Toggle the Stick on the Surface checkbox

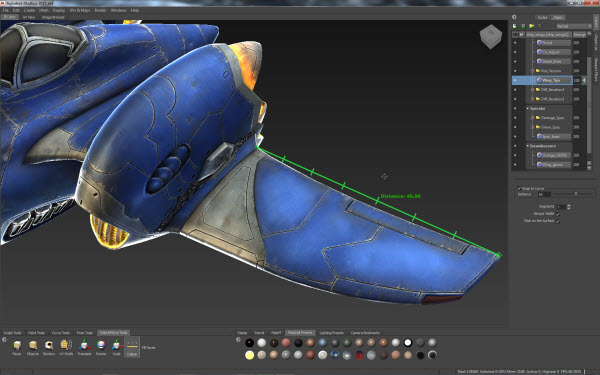(558, 221)
